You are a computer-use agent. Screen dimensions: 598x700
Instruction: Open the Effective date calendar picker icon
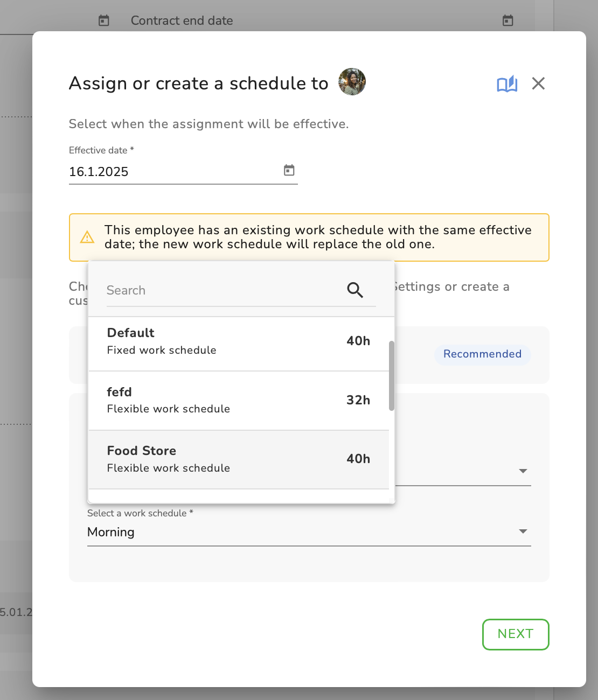coord(289,171)
